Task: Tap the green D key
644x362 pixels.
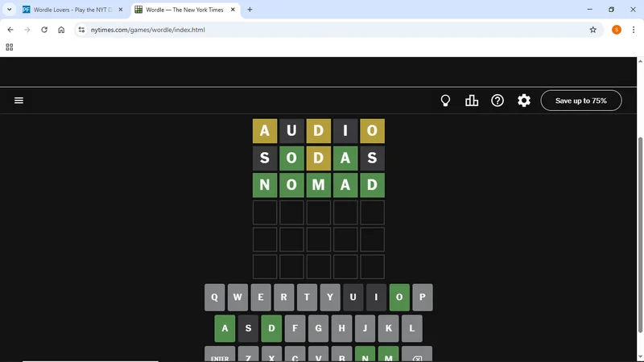Action: tap(271, 328)
